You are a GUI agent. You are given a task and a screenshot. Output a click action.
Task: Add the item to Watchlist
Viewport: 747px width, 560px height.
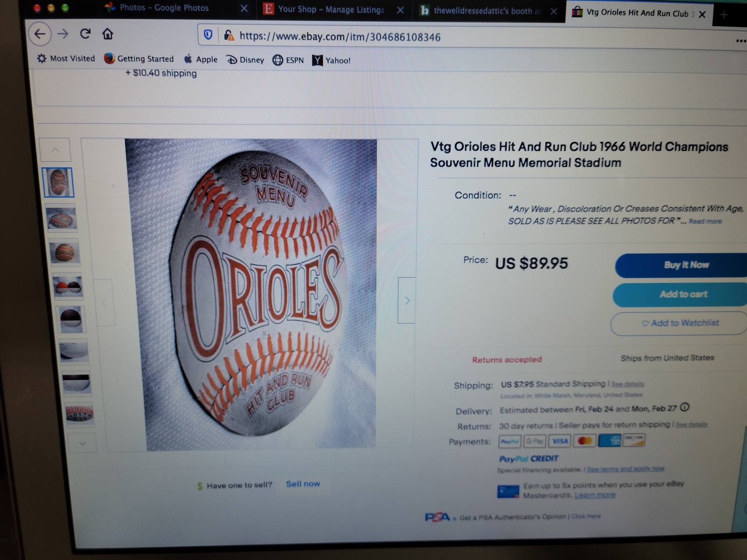coord(680,323)
